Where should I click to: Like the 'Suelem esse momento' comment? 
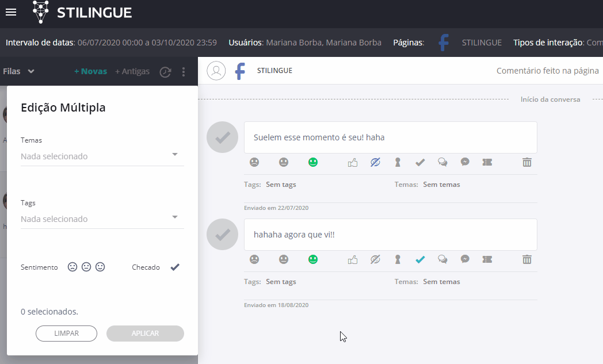coord(353,163)
